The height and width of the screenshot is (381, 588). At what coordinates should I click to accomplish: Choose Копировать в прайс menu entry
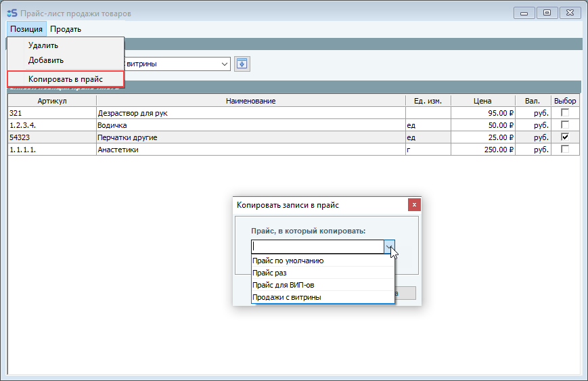click(65, 79)
